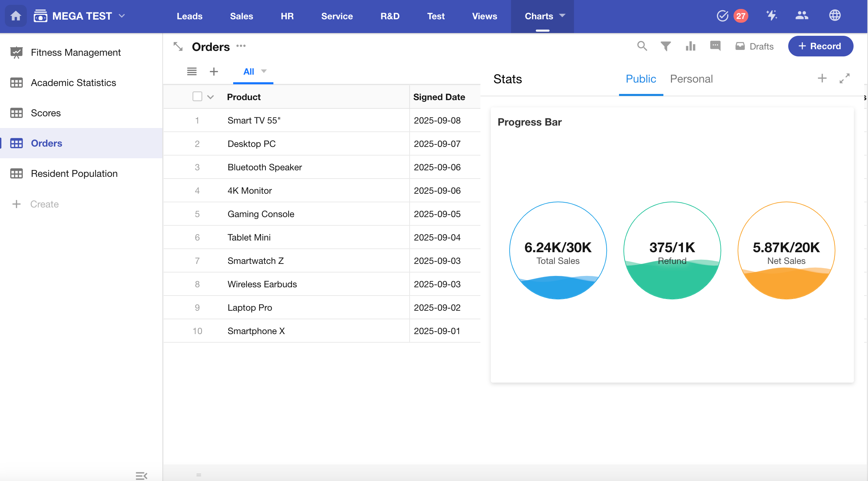The width and height of the screenshot is (868, 481).
Task: Expand the All view dropdown arrow
Action: click(x=264, y=71)
